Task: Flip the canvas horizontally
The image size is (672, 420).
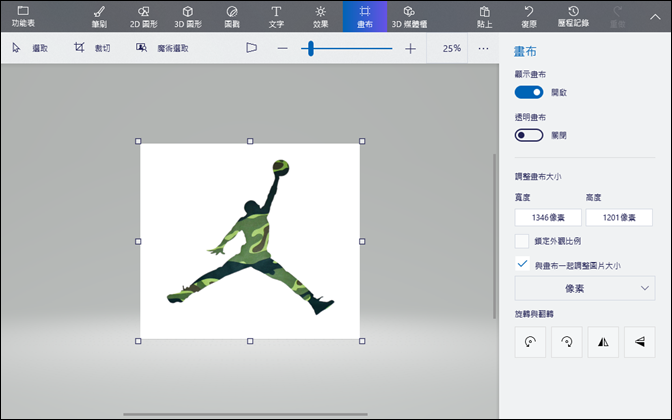Action: 603,342
